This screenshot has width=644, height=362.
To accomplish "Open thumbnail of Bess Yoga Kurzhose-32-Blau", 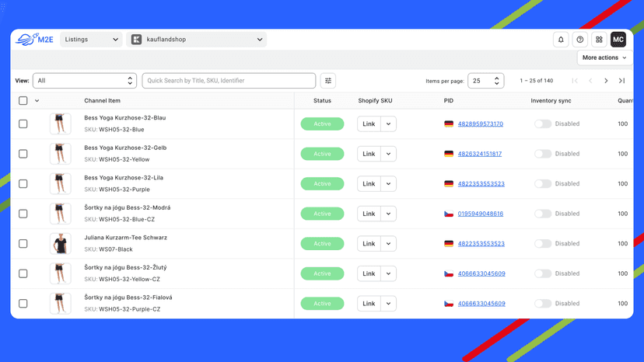I will tap(61, 124).
